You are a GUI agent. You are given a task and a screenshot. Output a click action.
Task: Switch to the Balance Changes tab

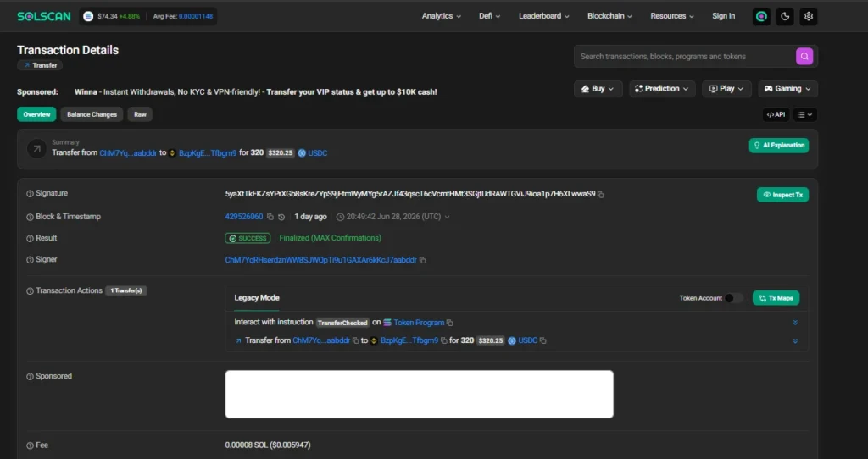tap(92, 114)
